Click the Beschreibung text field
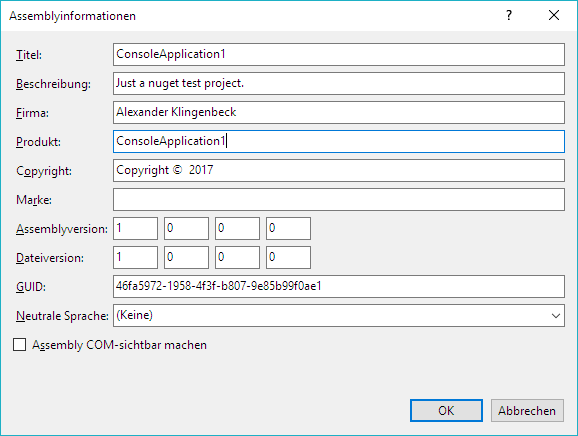The width and height of the screenshot is (578, 436). [339, 84]
